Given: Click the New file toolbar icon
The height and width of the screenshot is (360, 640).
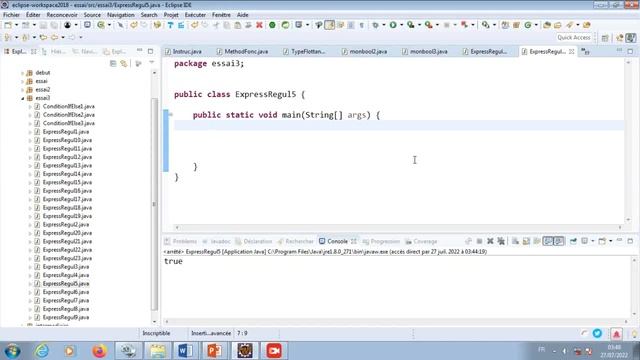Looking at the screenshot, I should click(x=8, y=25).
